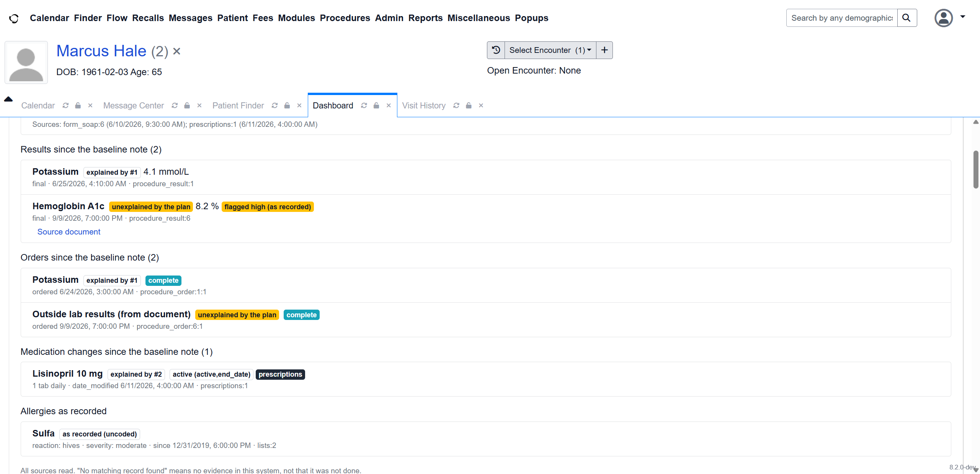980x474 pixels.
Task: Switch to the Patient Finder tab
Action: click(x=238, y=105)
